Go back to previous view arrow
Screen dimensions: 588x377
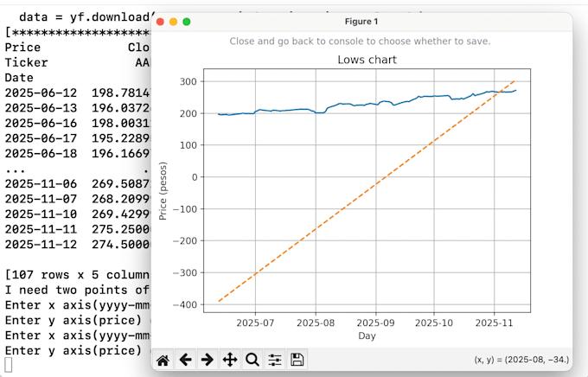[x=185, y=360]
